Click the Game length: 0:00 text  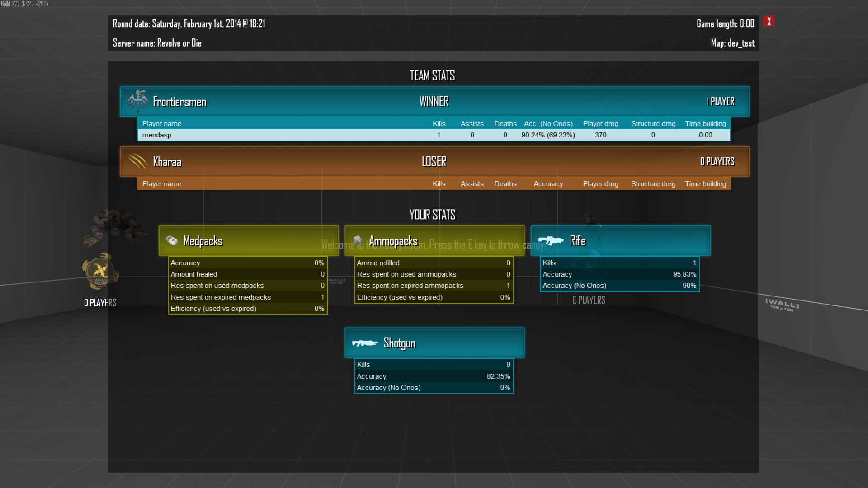(x=725, y=23)
